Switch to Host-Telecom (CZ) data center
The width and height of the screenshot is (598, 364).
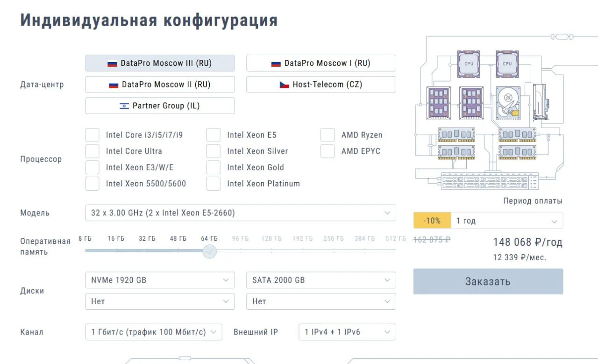tap(321, 85)
